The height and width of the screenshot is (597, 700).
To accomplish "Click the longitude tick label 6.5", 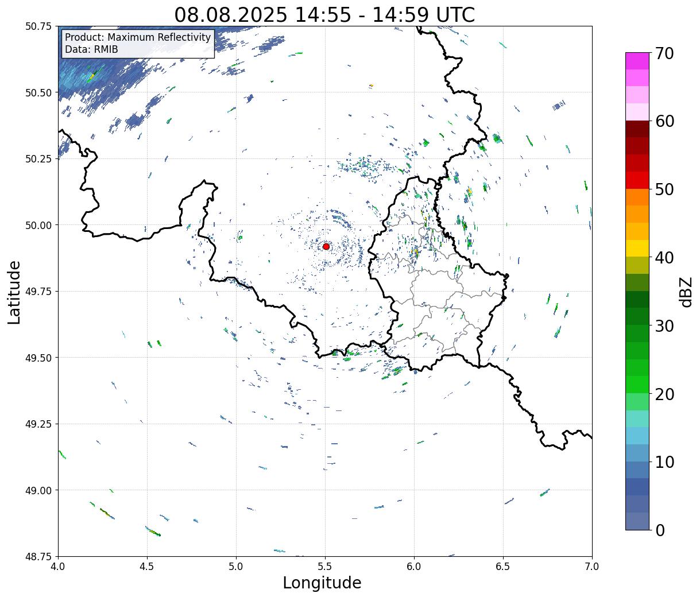I will [503, 567].
